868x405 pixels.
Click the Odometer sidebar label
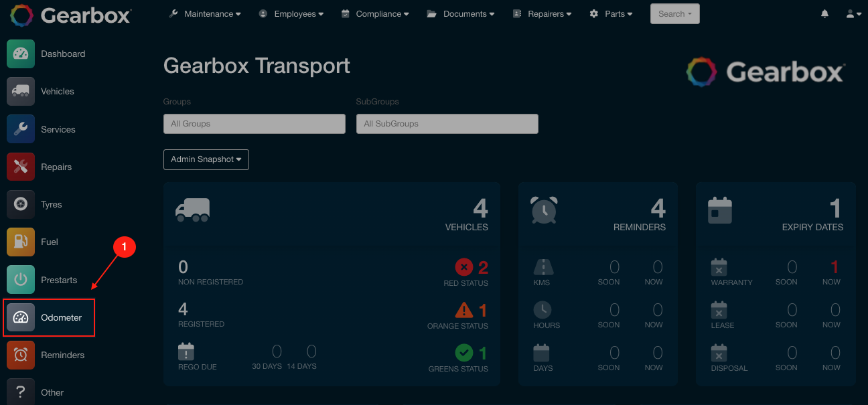[x=62, y=317]
